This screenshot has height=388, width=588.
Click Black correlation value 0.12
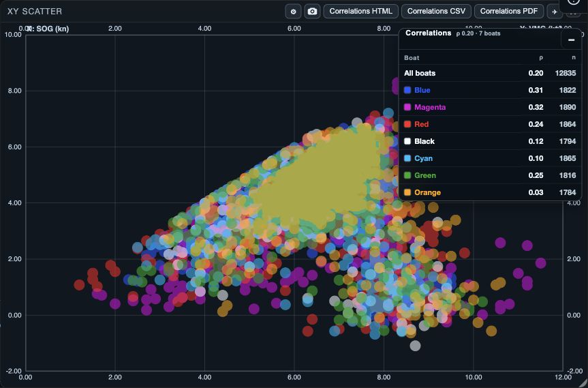coord(536,141)
